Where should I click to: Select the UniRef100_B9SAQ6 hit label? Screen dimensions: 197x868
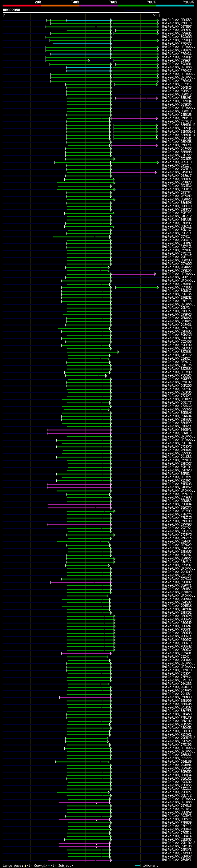177,33
